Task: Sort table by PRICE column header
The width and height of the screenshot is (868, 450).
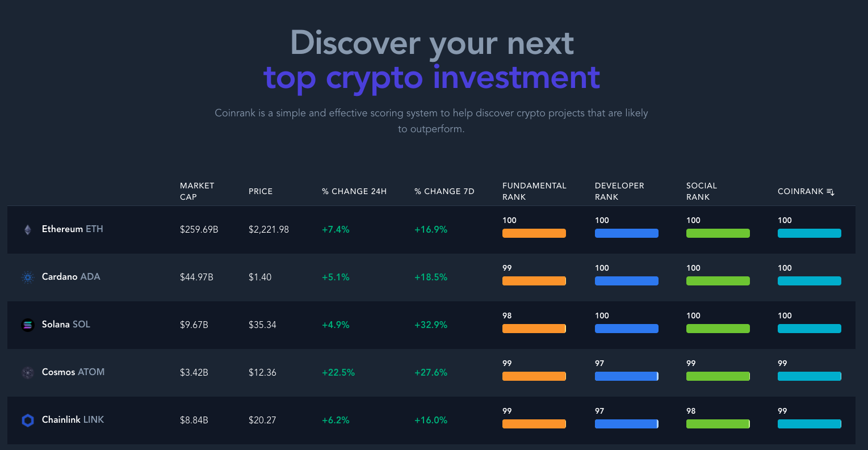Action: (261, 191)
